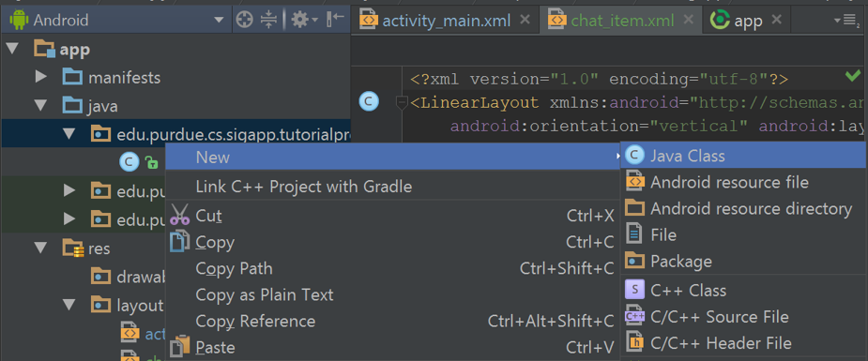
Task: Create a new Android resource file
Action: click(744, 182)
